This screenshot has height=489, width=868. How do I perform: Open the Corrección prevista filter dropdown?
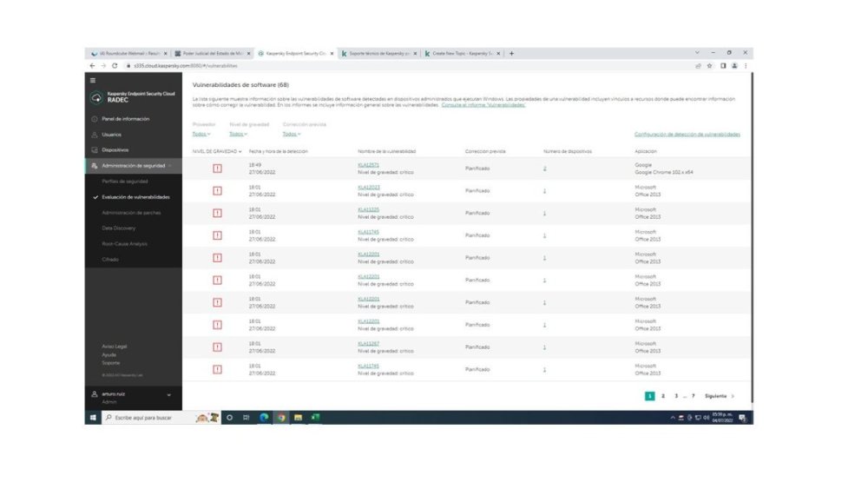click(292, 134)
